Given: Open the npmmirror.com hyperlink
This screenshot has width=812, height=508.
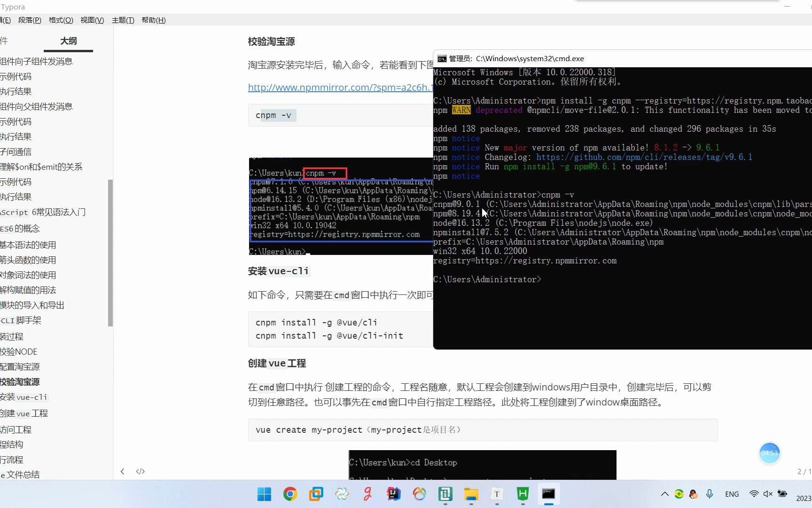Looking at the screenshot, I should click(340, 87).
